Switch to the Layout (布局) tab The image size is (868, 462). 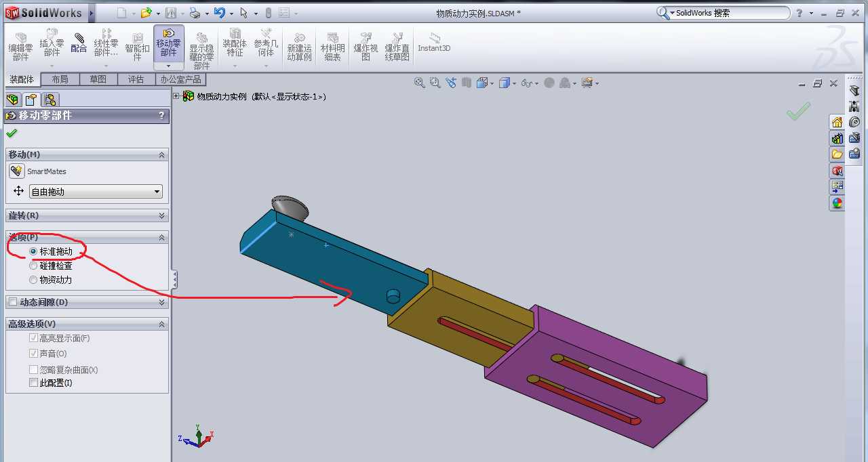click(60, 79)
